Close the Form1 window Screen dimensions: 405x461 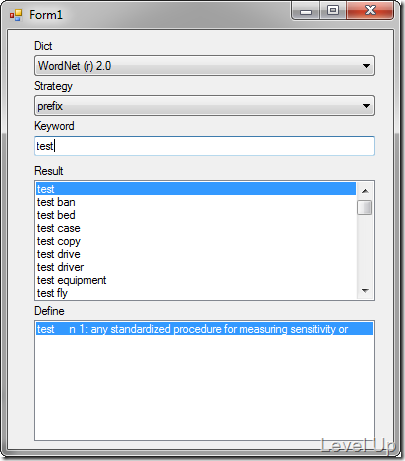(x=370, y=11)
